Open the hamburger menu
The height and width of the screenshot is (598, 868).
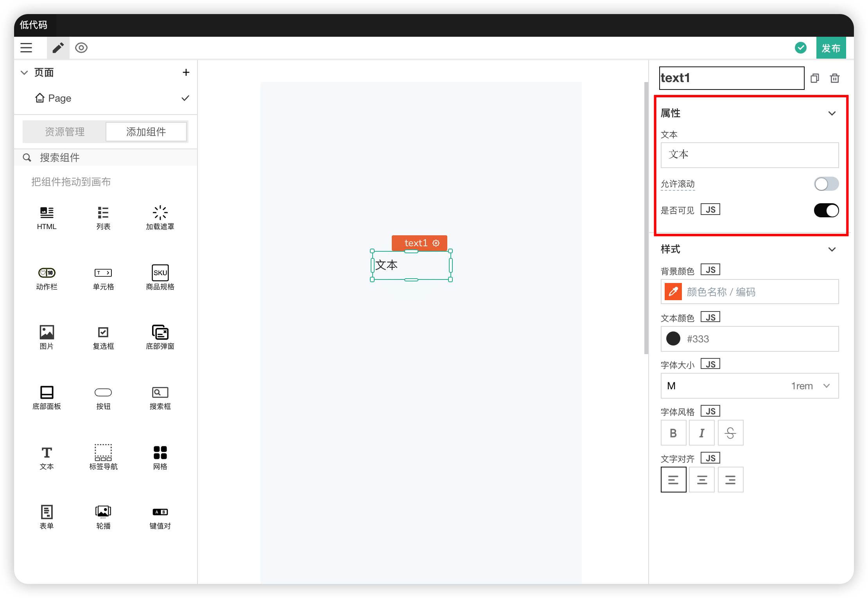pyautogui.click(x=26, y=48)
